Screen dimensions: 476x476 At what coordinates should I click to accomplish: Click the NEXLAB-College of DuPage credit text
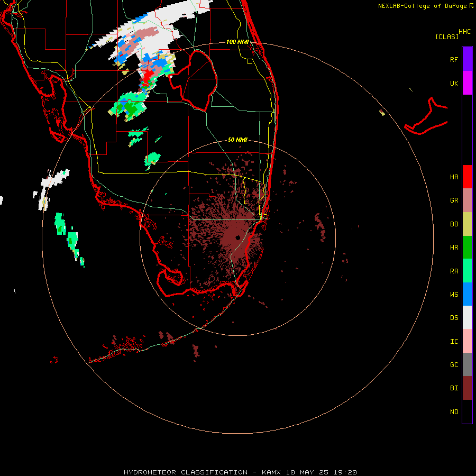click(422, 6)
